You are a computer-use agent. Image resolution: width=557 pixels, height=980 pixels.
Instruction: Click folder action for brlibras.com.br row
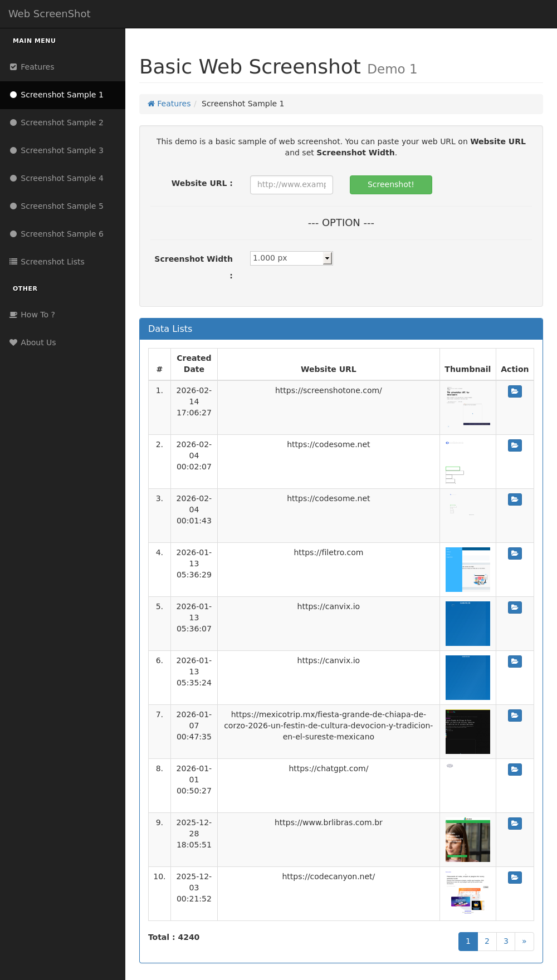pos(515,824)
